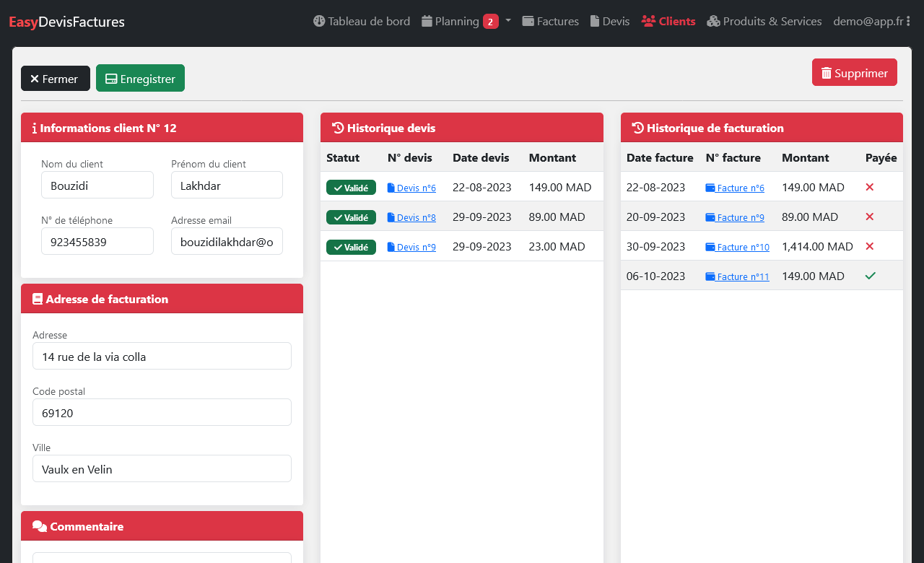Click the Adresse email input field
This screenshot has width=924, height=563.
(x=227, y=242)
